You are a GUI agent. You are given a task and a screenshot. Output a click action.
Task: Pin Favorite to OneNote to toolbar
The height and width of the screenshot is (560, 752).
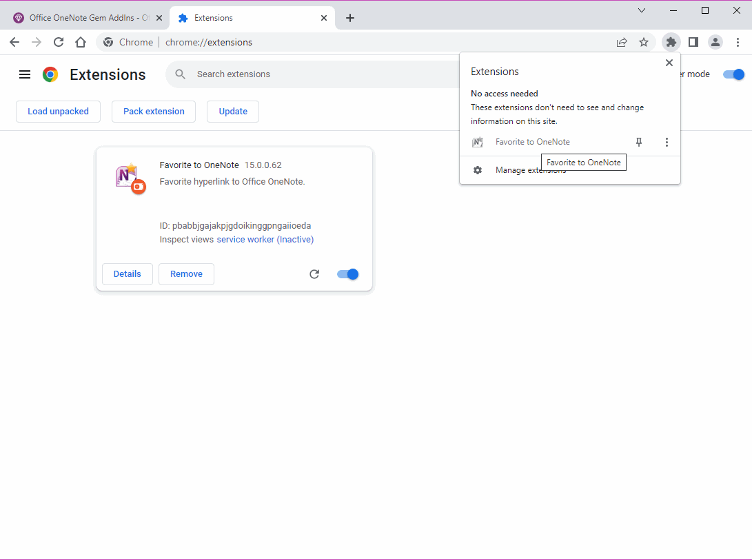639,142
